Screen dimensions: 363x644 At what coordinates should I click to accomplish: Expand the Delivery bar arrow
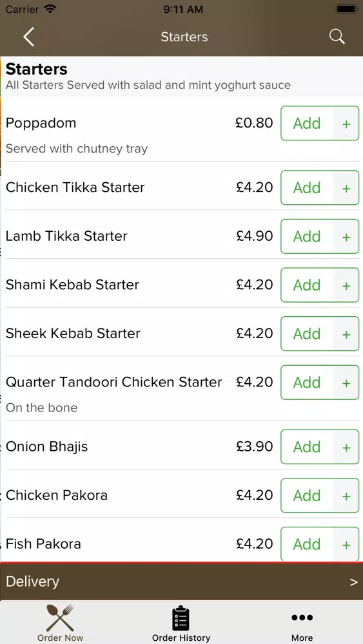pyautogui.click(x=353, y=582)
